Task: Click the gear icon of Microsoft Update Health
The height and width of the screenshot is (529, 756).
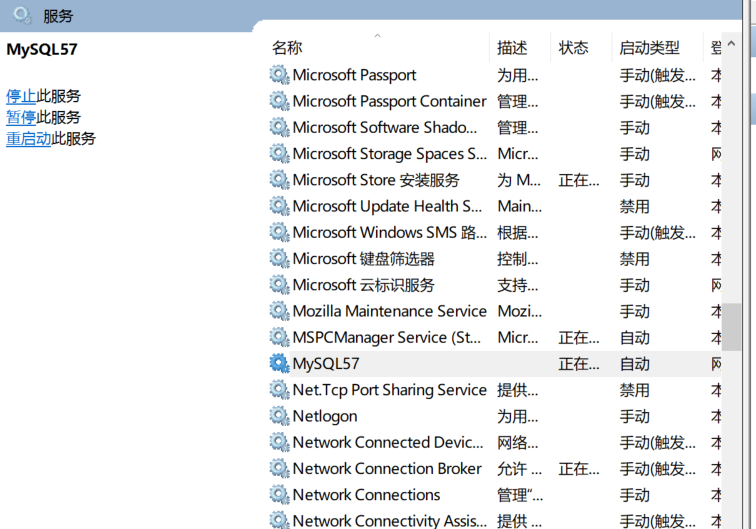Action: 279,206
